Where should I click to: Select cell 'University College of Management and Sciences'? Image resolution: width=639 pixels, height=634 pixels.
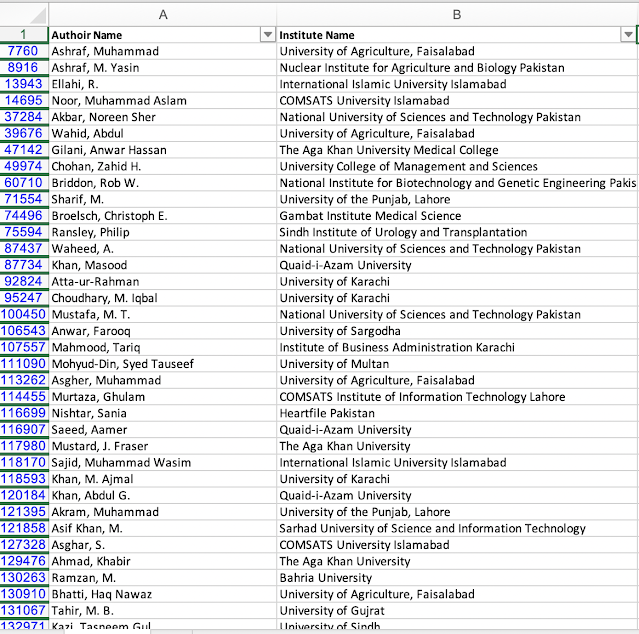coord(457,166)
